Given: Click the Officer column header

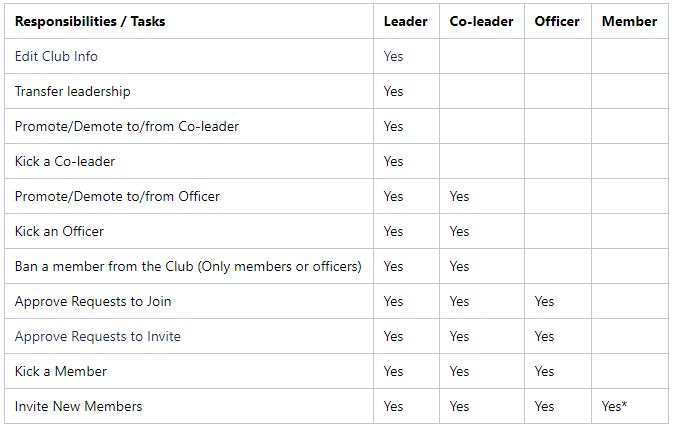Looking at the screenshot, I should pyautogui.click(x=557, y=21).
